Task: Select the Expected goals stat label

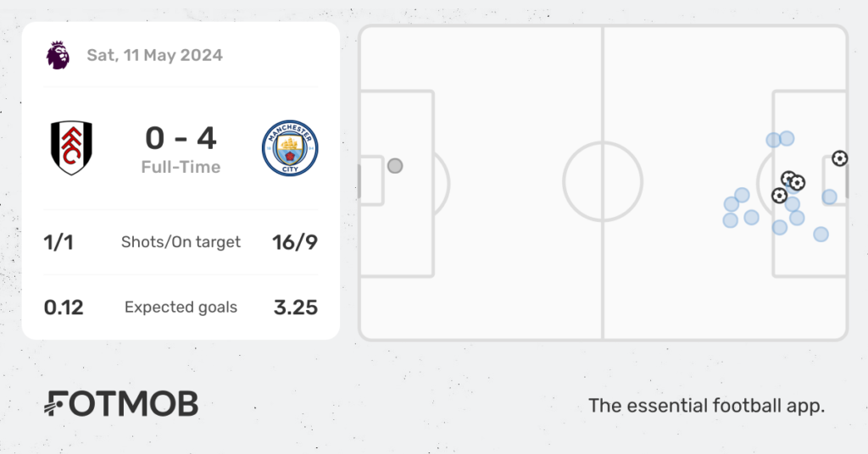Action: pyautogui.click(x=181, y=307)
